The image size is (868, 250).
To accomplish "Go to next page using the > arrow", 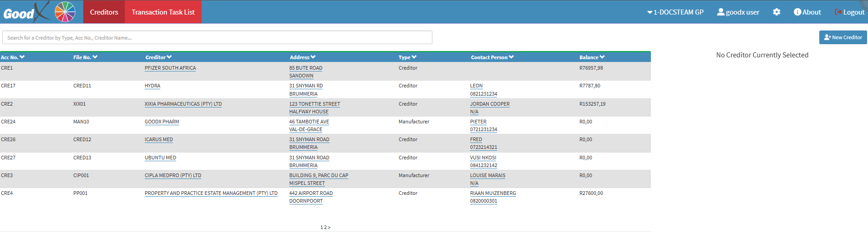I will [x=329, y=227].
